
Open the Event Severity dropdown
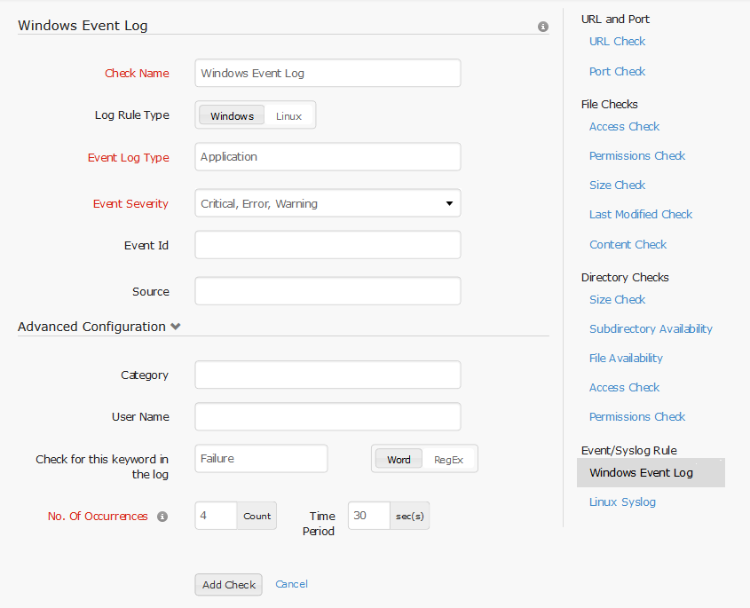click(327, 204)
